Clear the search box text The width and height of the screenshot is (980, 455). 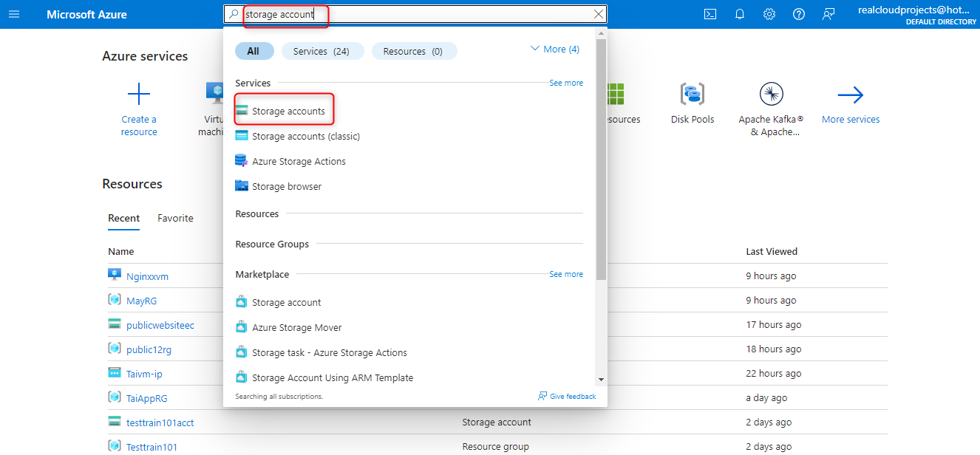click(x=599, y=14)
